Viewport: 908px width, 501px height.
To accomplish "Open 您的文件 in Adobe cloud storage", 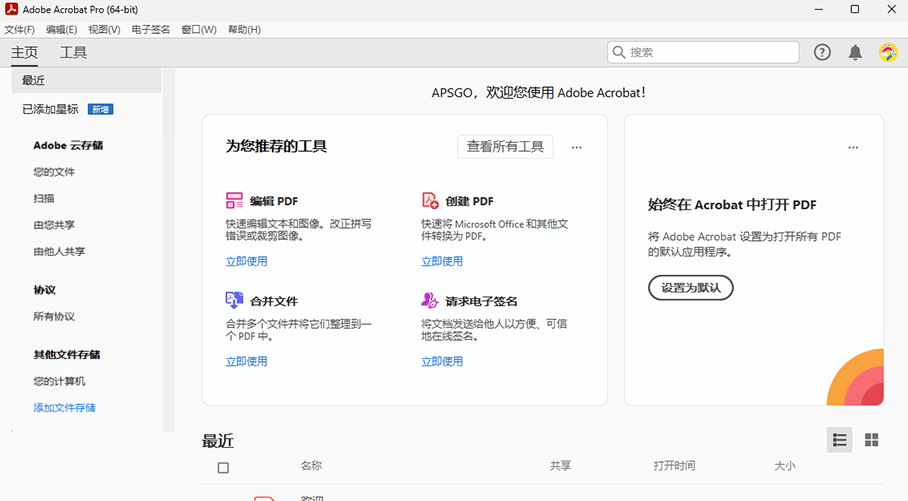I will pyautogui.click(x=54, y=171).
